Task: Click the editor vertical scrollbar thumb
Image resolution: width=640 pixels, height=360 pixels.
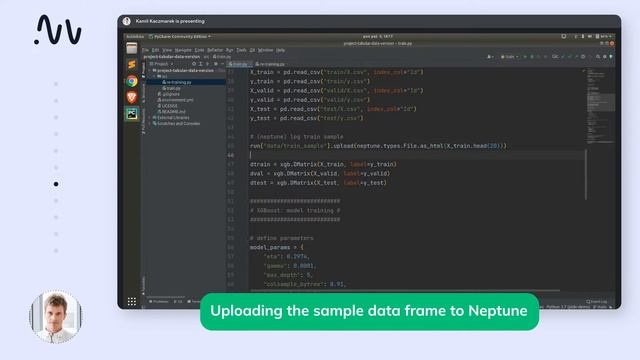Action: pyautogui.click(x=586, y=174)
